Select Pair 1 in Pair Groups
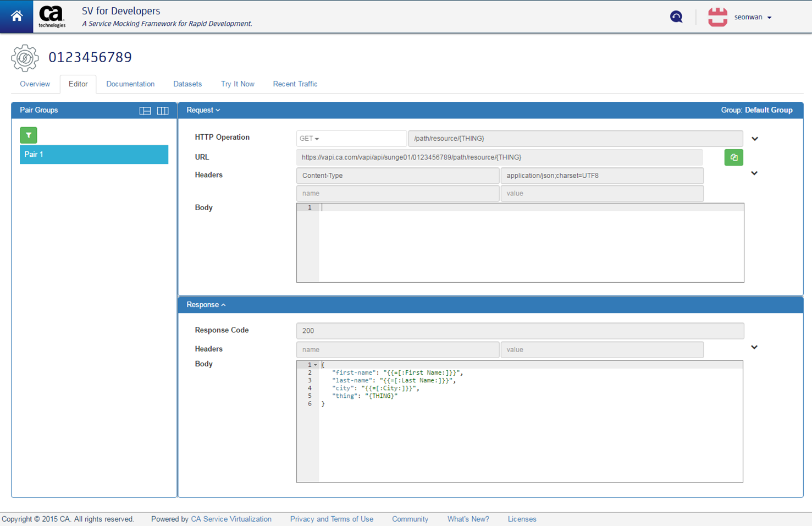 click(94, 155)
